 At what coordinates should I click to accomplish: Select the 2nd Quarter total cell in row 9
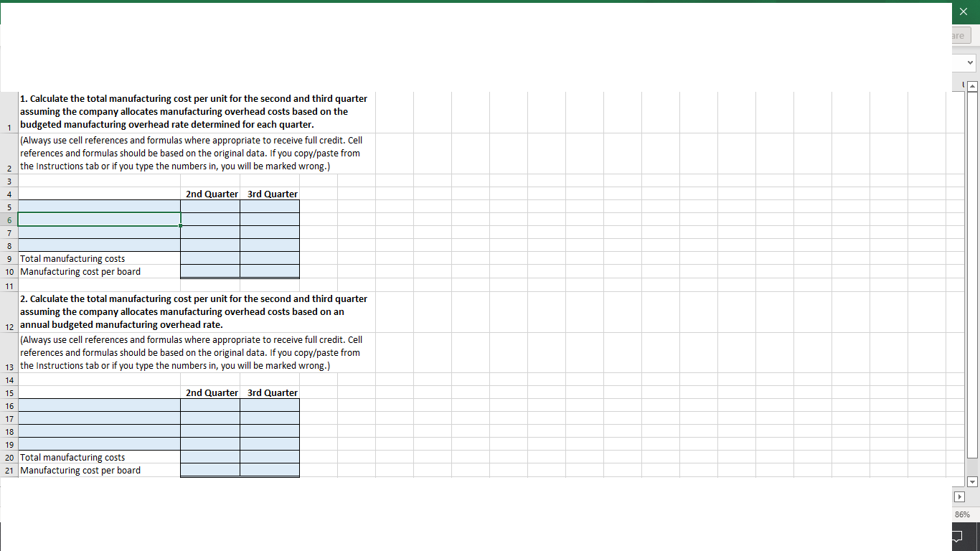(210, 258)
